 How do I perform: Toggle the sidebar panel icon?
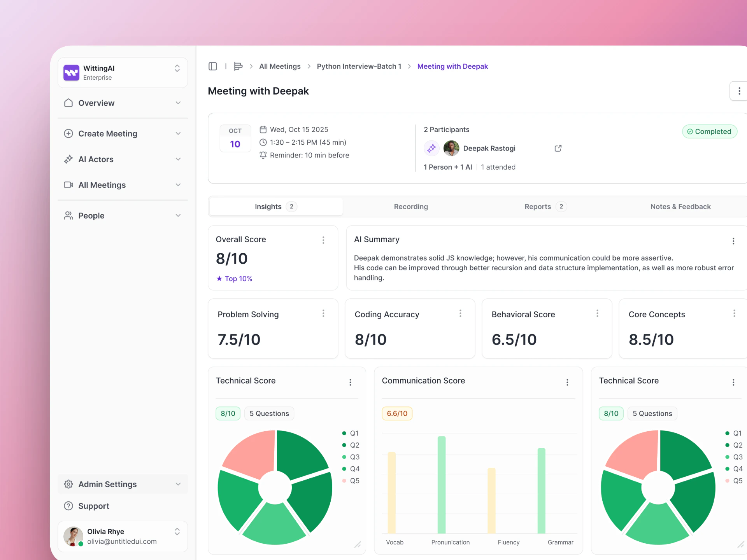(x=212, y=66)
